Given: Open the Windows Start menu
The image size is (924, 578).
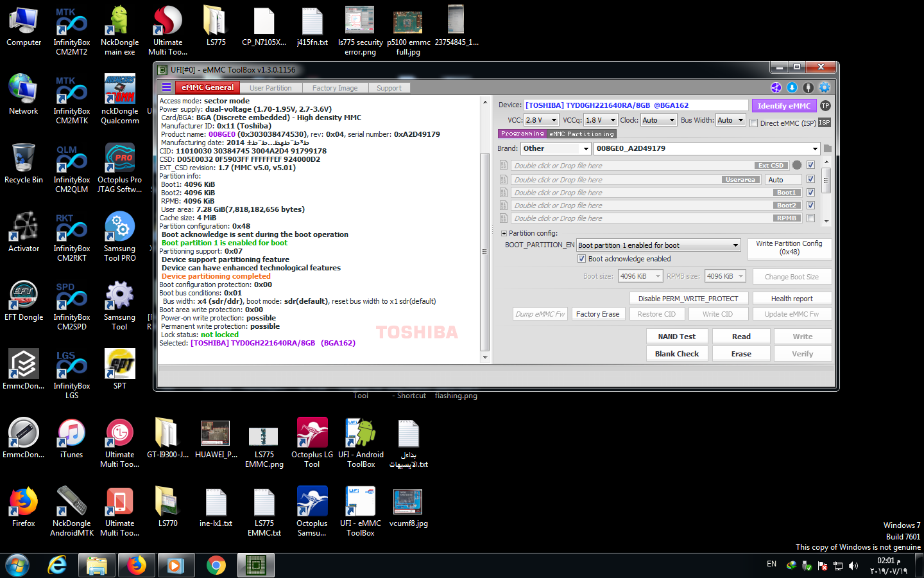Looking at the screenshot, I should coord(17,565).
